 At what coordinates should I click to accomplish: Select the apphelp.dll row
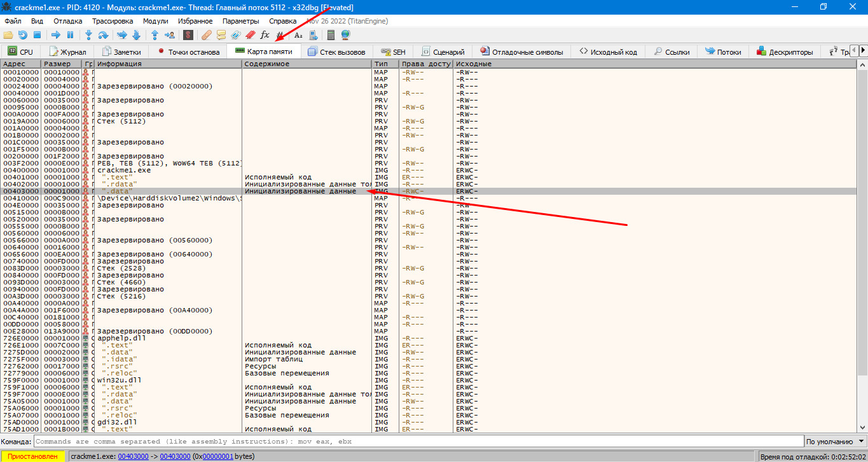tap(429, 339)
